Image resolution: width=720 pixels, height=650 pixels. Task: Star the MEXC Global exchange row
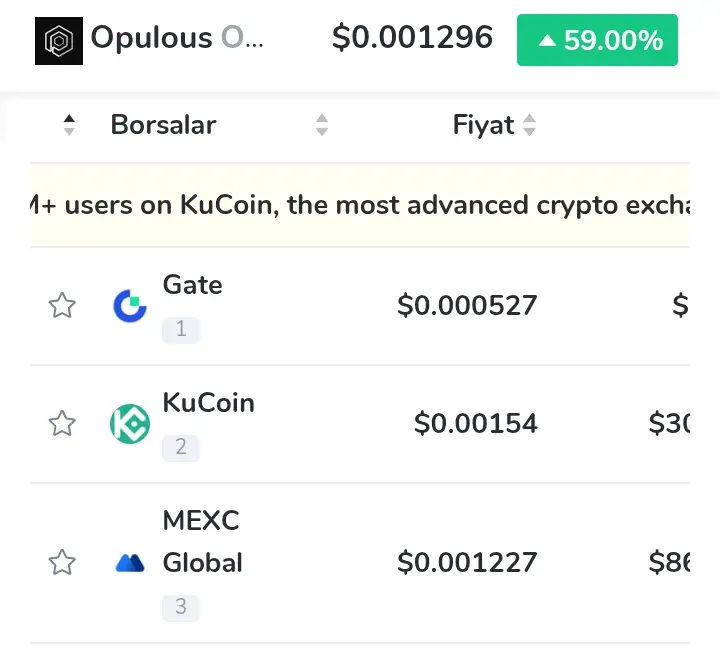point(62,563)
